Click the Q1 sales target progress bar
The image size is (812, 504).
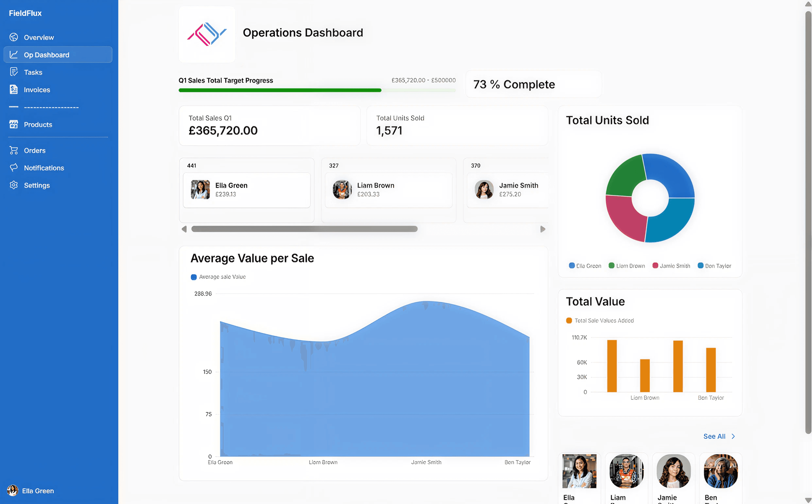pos(317,90)
